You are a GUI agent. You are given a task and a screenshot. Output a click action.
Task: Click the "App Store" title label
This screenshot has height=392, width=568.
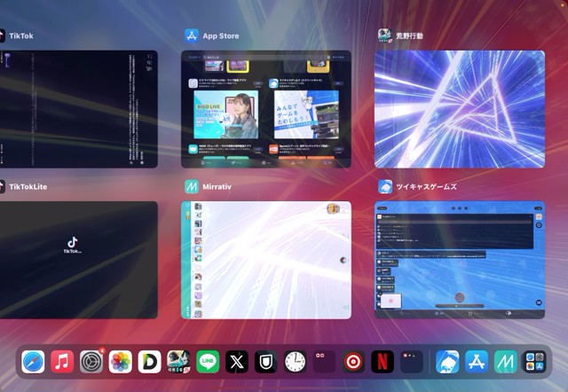tap(221, 35)
